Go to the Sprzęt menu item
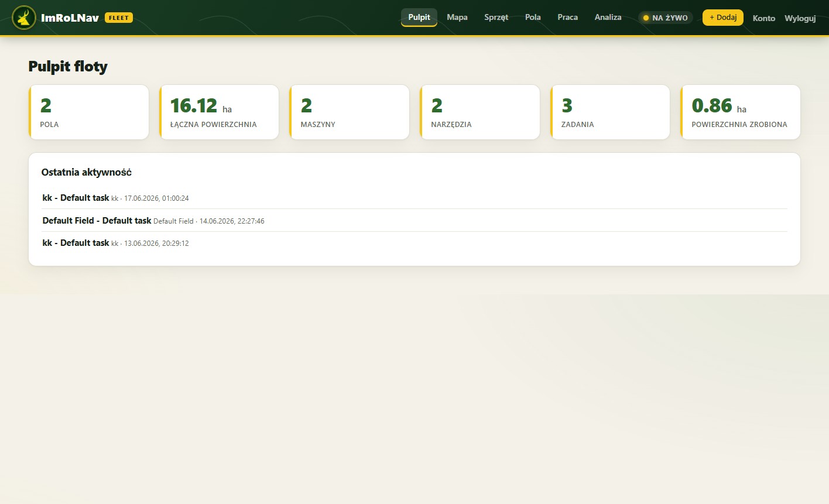The image size is (829, 504). pyautogui.click(x=496, y=18)
